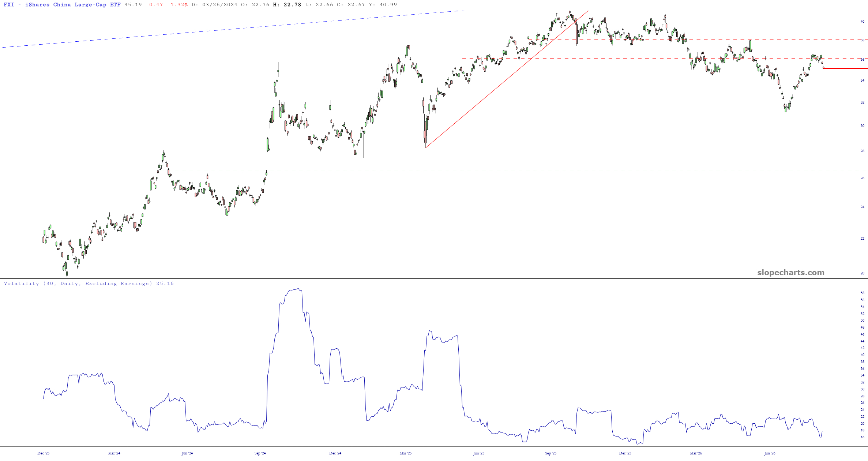Click the Mar '25 date axis label
Image resolution: width=868 pixels, height=461 pixels.
tap(406, 453)
